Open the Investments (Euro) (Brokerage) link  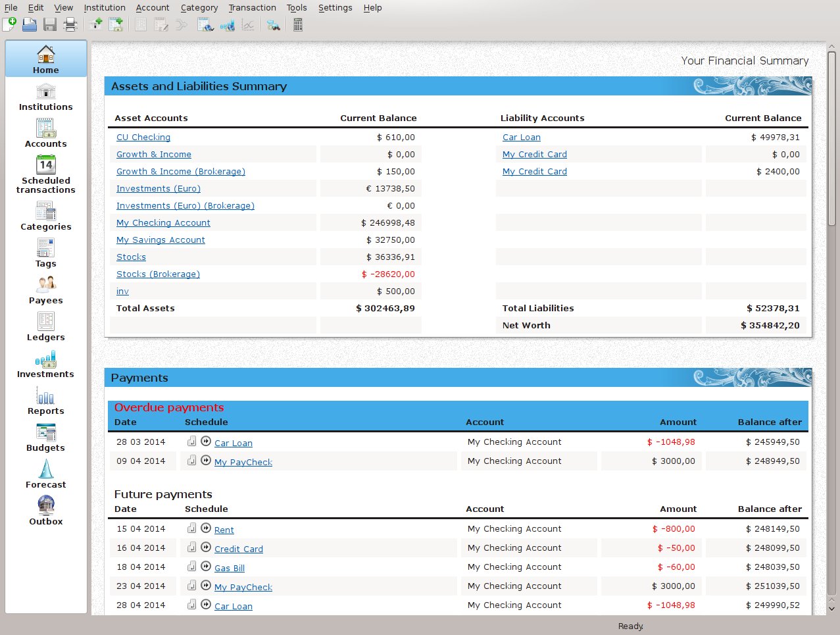[185, 206]
